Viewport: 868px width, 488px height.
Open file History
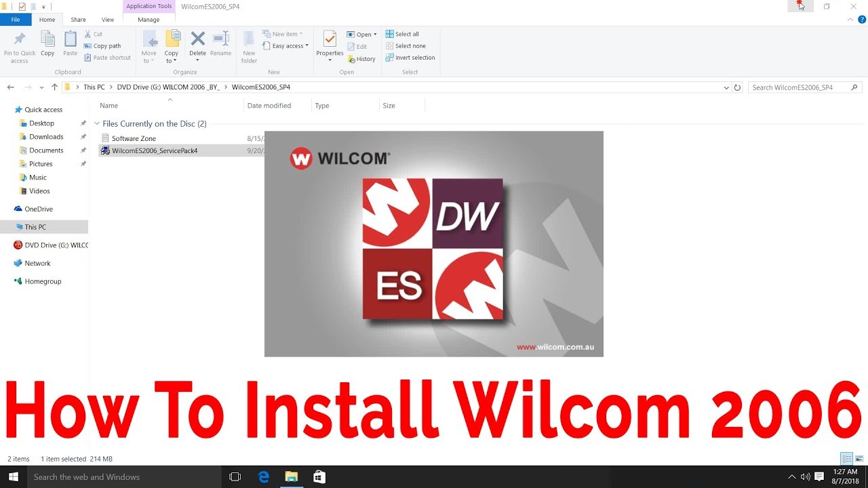(361, 59)
